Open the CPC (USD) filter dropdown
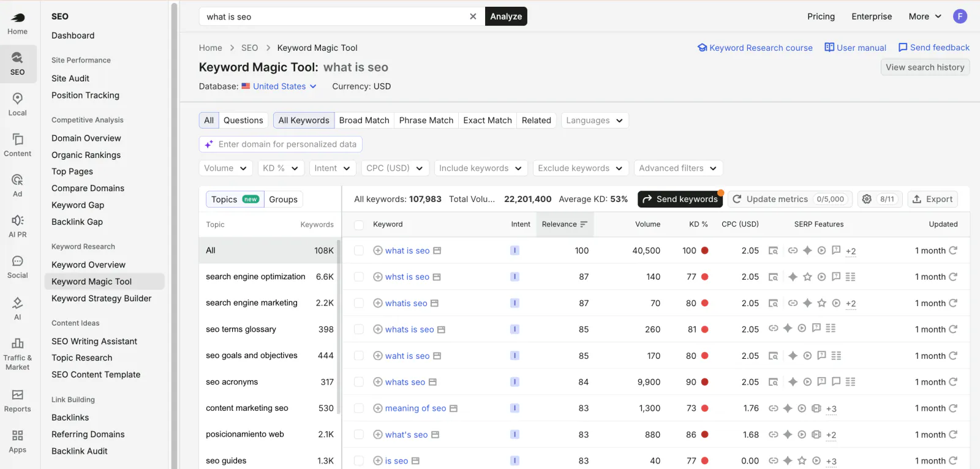980x469 pixels. [x=394, y=168]
